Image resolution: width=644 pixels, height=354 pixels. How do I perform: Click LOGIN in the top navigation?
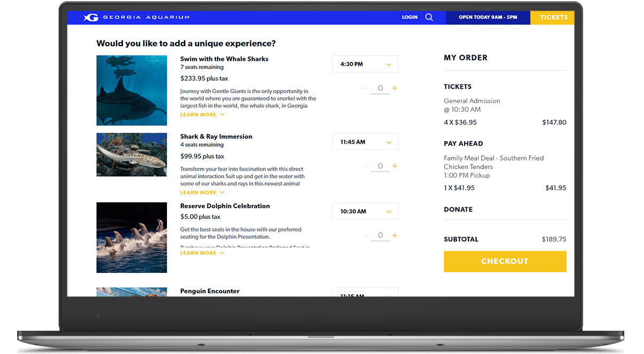(x=409, y=17)
